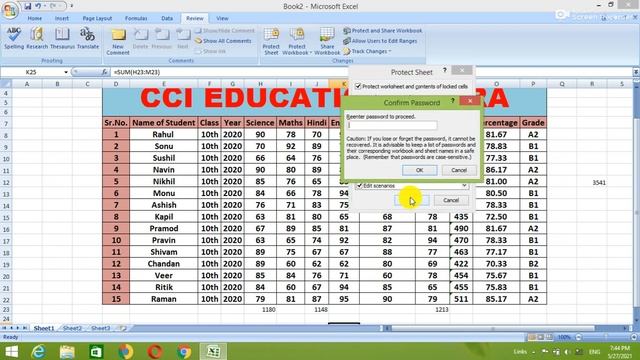Click Show All Comments

[223, 41]
